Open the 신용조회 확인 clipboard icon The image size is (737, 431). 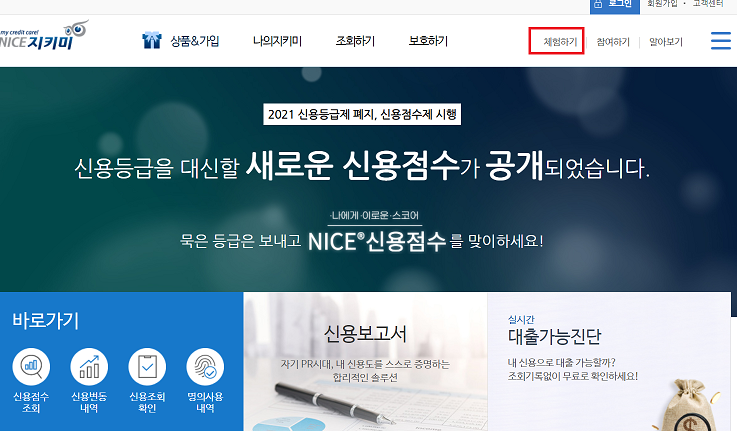pyautogui.click(x=147, y=367)
